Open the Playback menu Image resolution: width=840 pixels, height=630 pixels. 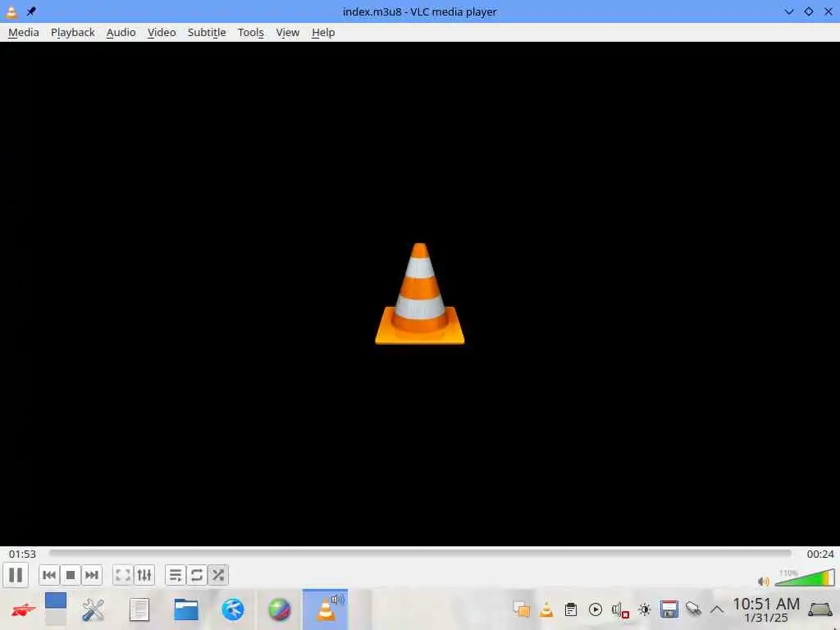tap(73, 33)
